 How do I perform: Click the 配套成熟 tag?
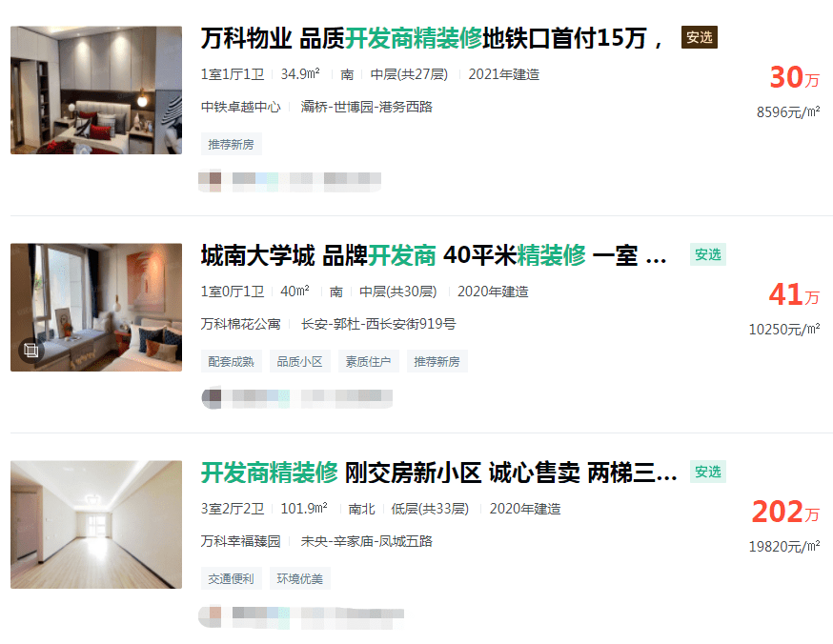(231, 362)
